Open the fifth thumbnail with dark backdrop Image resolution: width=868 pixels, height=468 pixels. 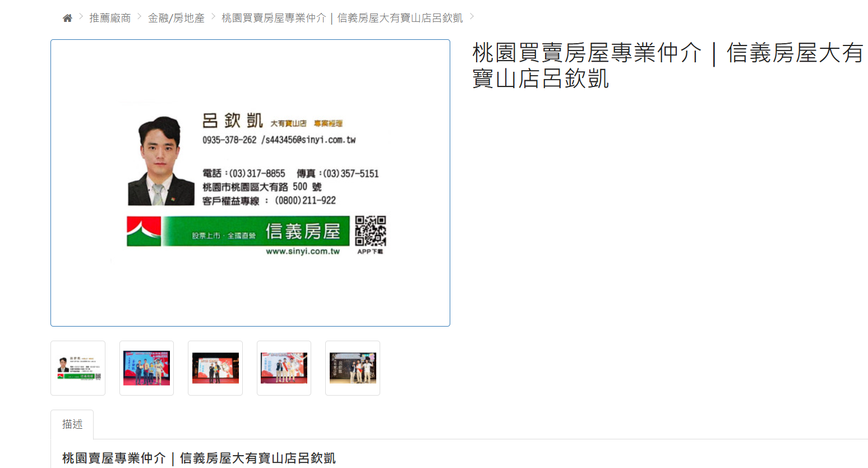(353, 368)
